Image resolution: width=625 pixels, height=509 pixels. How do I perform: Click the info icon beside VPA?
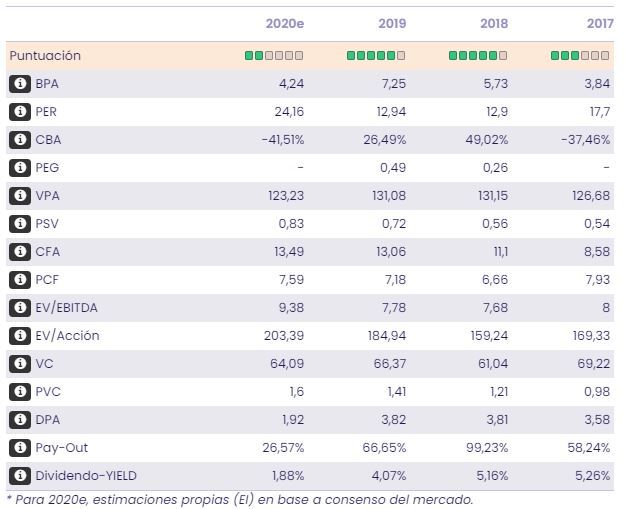tap(19, 196)
